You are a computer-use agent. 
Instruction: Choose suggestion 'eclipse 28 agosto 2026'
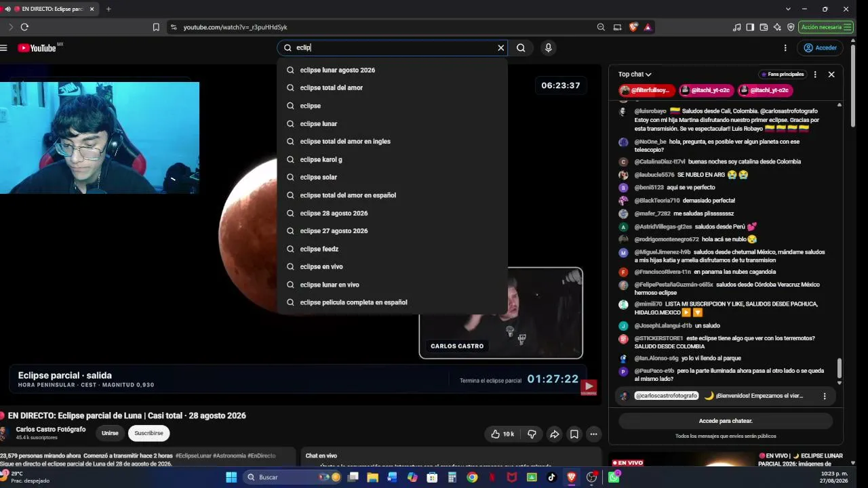(x=392, y=213)
